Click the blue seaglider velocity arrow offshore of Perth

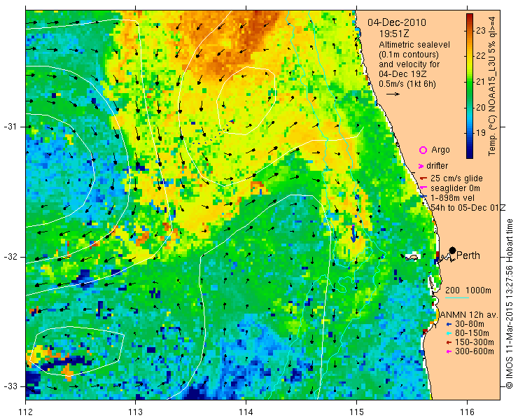coord(353,234)
